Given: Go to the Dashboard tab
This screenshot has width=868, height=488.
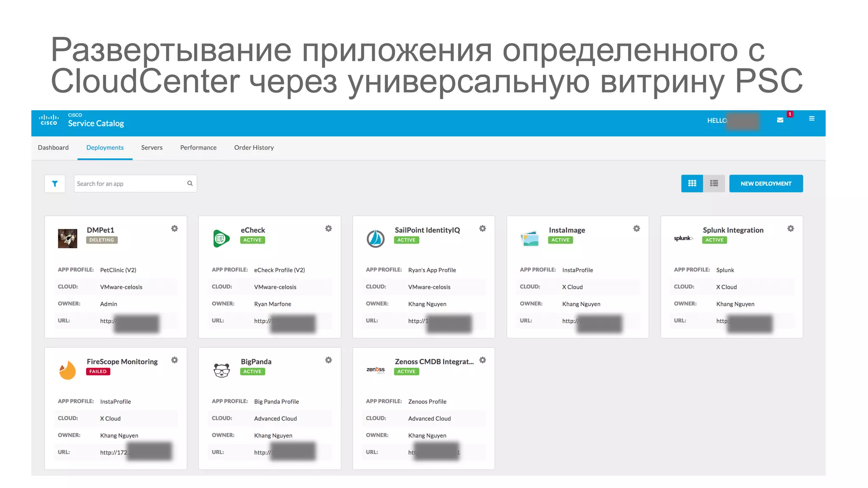Looking at the screenshot, I should pos(53,147).
